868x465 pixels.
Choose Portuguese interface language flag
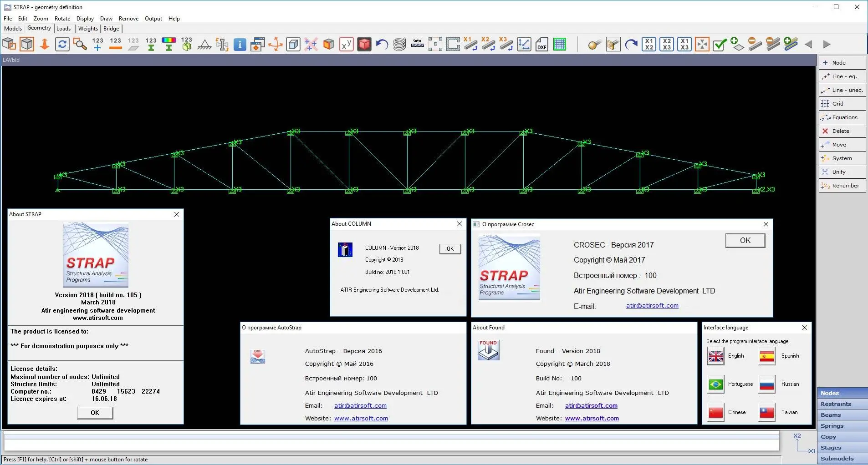[716, 384]
